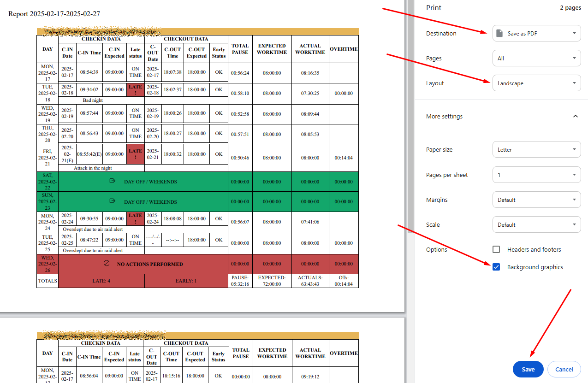
Task: Enable the Headers and footers checkbox
Action: [x=496, y=249]
